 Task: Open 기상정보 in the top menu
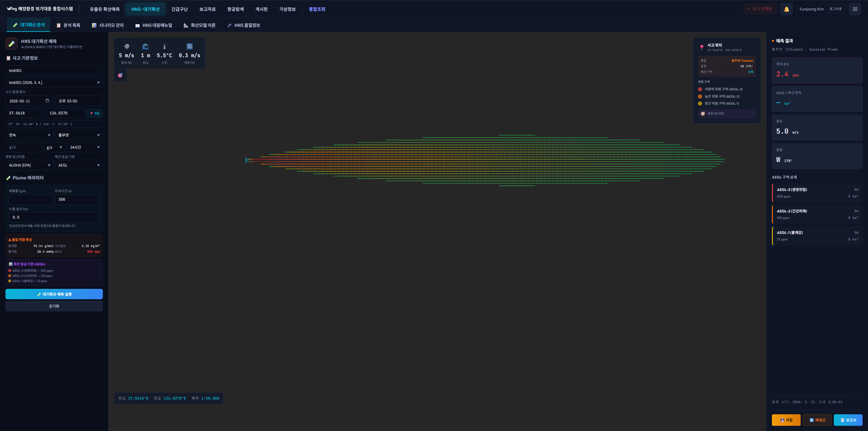[x=287, y=9]
